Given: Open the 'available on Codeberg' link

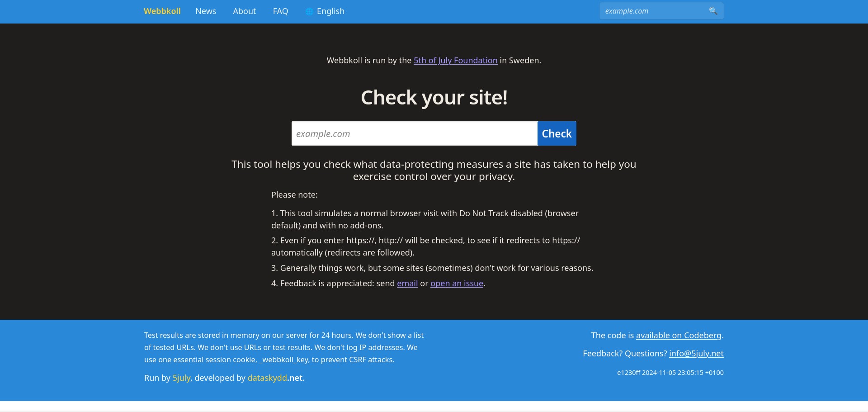Looking at the screenshot, I should 678,336.
